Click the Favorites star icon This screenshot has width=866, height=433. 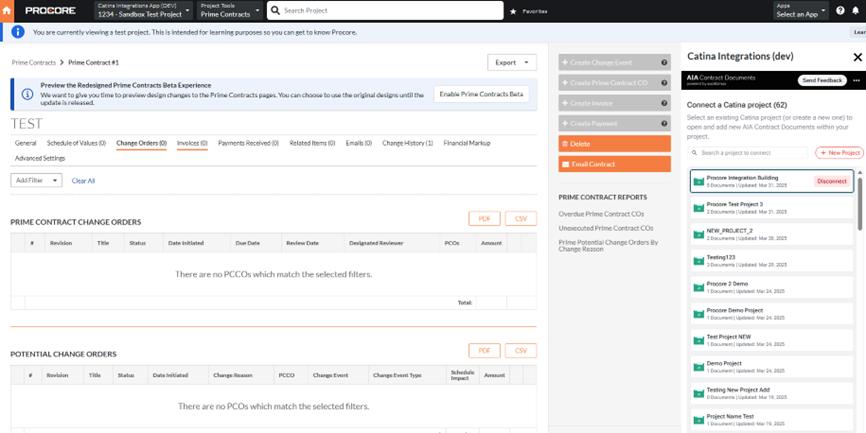(514, 11)
